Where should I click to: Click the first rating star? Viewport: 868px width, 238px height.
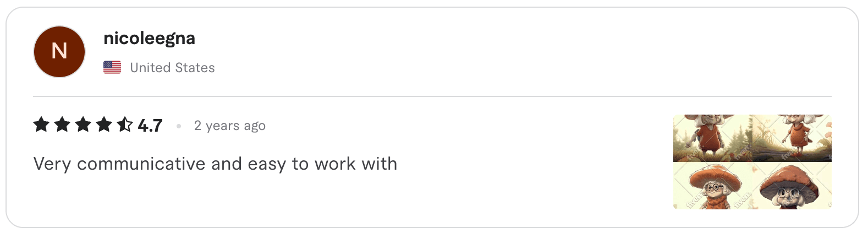tap(41, 125)
